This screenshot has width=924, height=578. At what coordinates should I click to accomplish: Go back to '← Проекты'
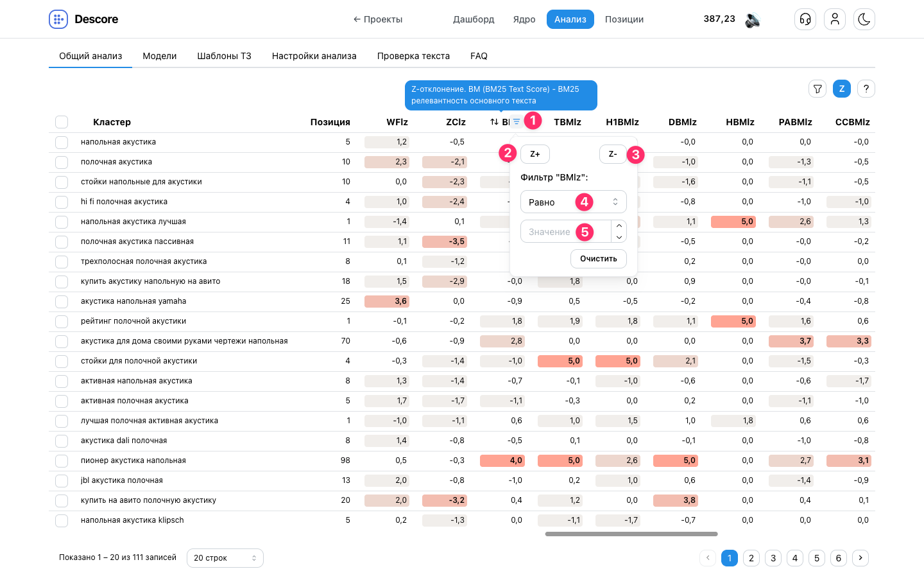point(378,19)
